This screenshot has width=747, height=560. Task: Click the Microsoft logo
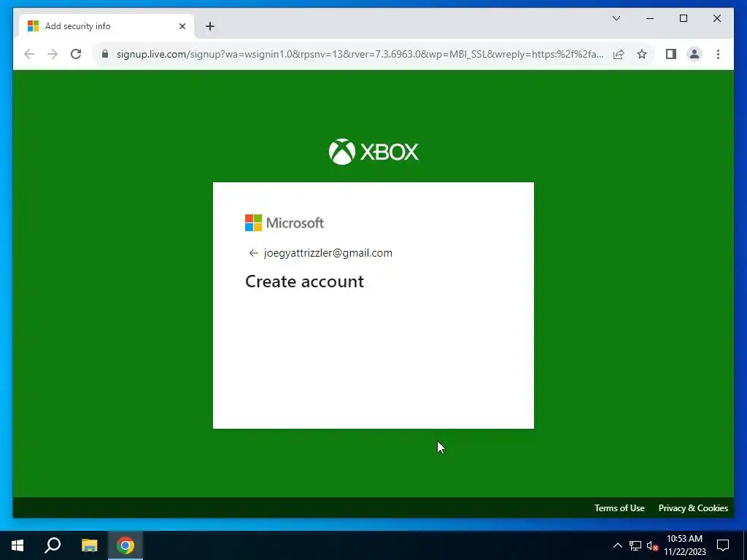tap(285, 223)
